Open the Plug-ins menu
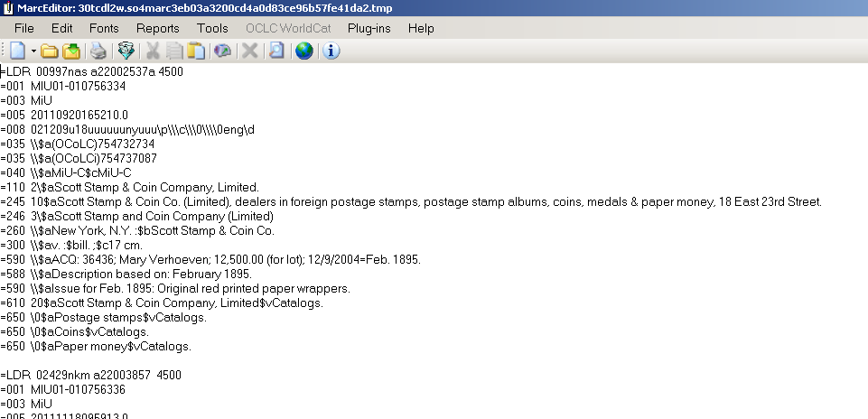 (x=369, y=28)
